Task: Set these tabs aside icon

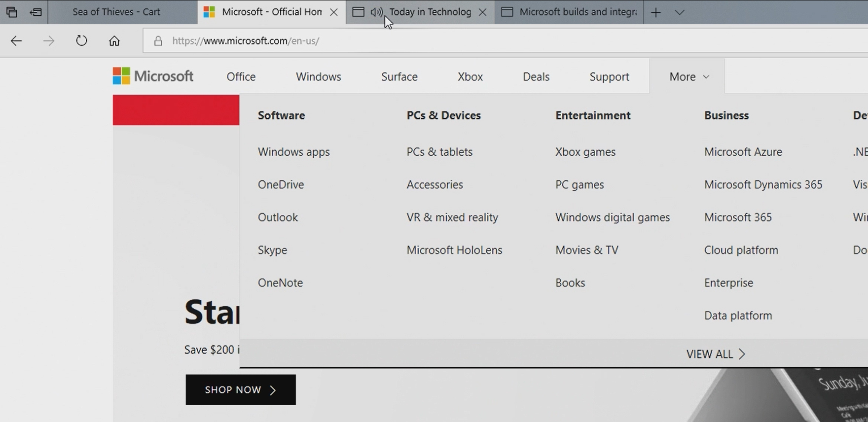Action: pyautogui.click(x=36, y=12)
